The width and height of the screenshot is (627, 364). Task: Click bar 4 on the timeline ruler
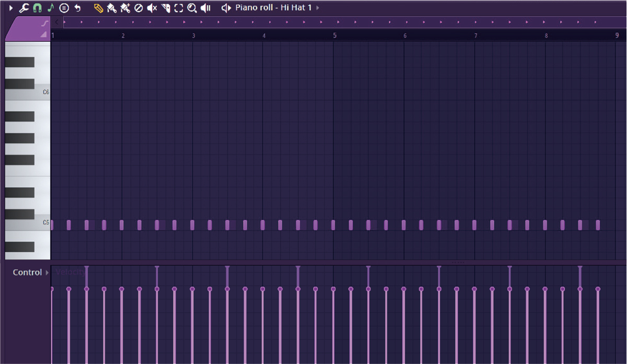click(x=264, y=36)
